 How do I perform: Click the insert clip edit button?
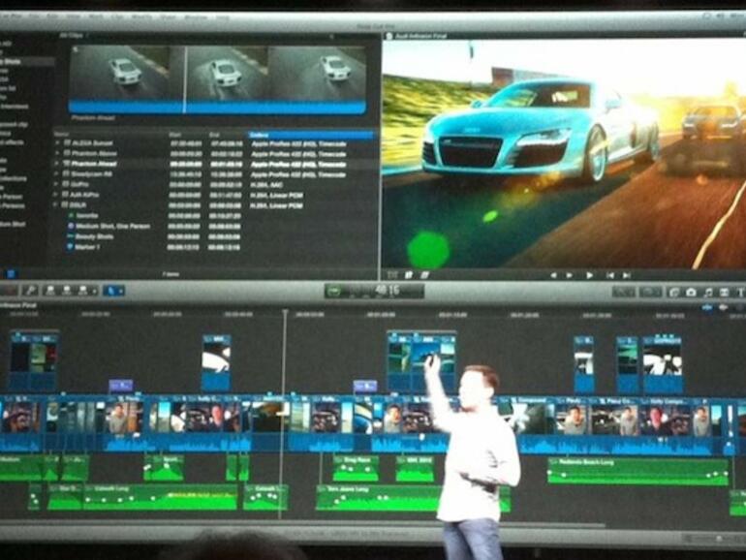point(67,290)
